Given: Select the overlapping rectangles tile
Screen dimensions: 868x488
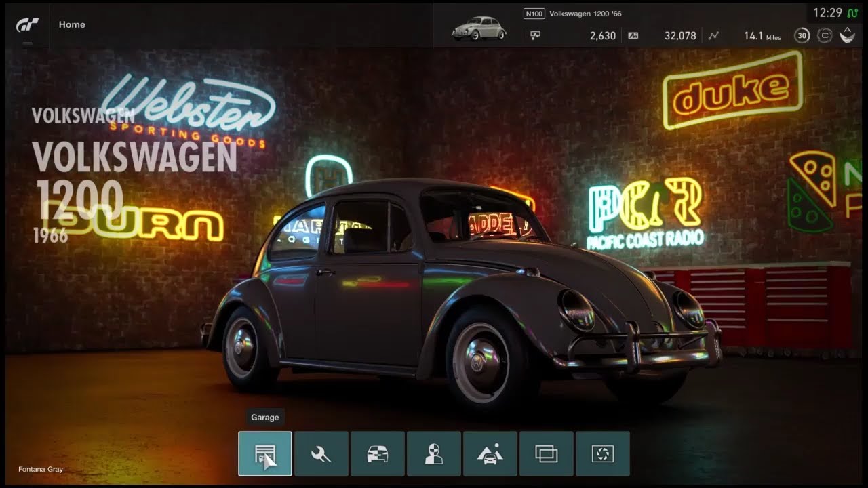Looking at the screenshot, I should click(x=547, y=453).
